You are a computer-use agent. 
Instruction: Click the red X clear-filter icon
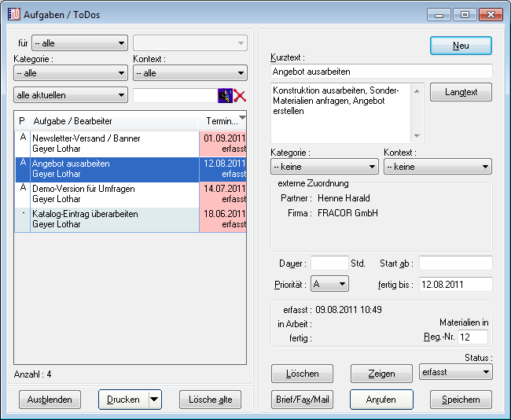tap(240, 96)
